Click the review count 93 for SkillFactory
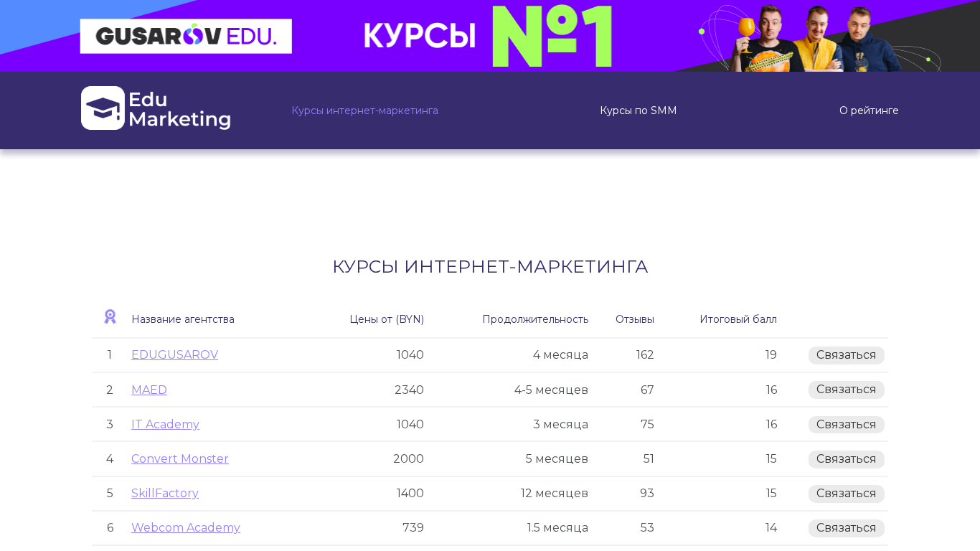The width and height of the screenshot is (980, 551). click(647, 494)
